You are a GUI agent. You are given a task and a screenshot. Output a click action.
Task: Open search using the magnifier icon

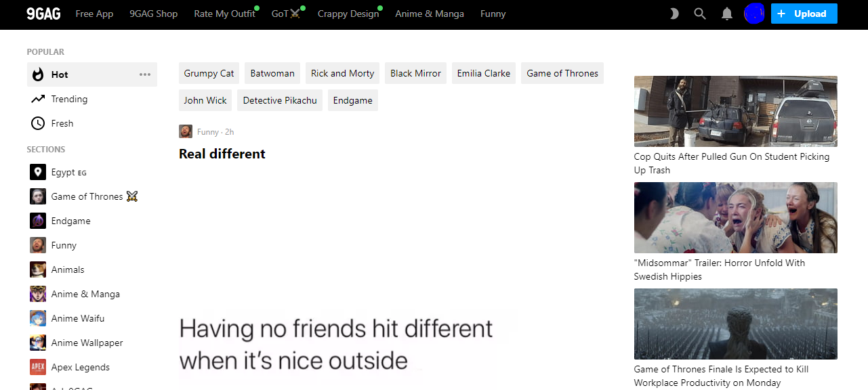pos(700,14)
